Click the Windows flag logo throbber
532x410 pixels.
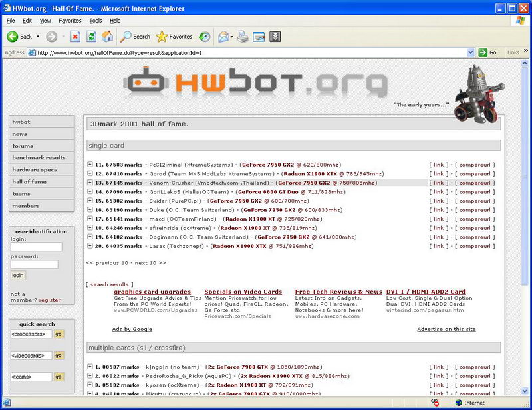(x=521, y=21)
